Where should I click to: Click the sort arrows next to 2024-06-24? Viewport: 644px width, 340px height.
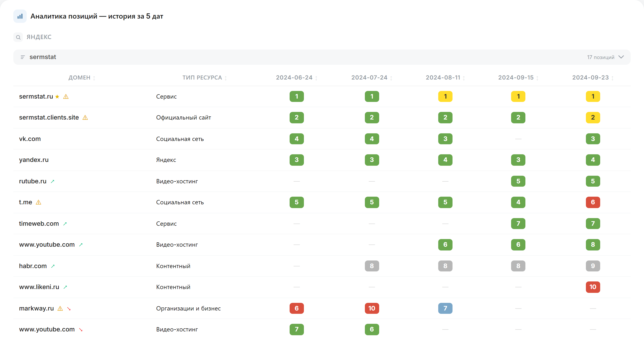(316, 78)
